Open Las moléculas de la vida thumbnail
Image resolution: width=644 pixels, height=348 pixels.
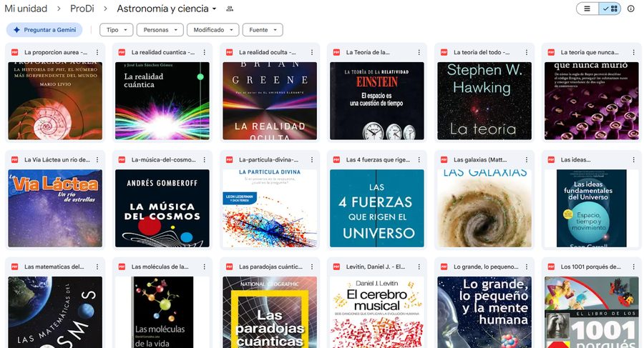(x=162, y=312)
